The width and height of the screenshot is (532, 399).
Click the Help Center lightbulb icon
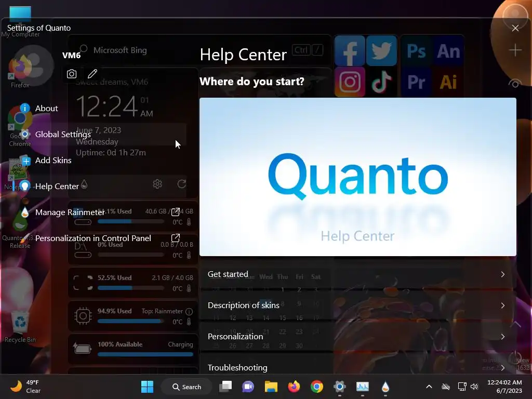tap(25, 186)
